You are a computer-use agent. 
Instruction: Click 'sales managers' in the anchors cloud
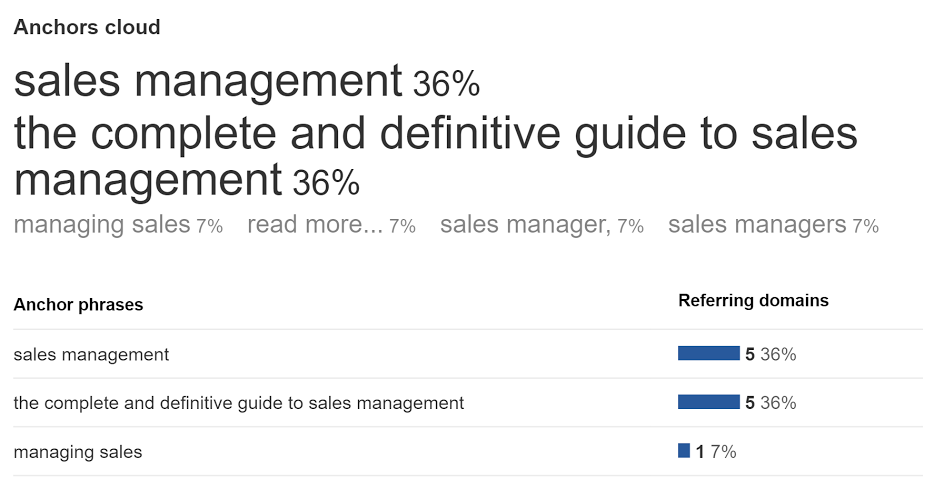757,225
